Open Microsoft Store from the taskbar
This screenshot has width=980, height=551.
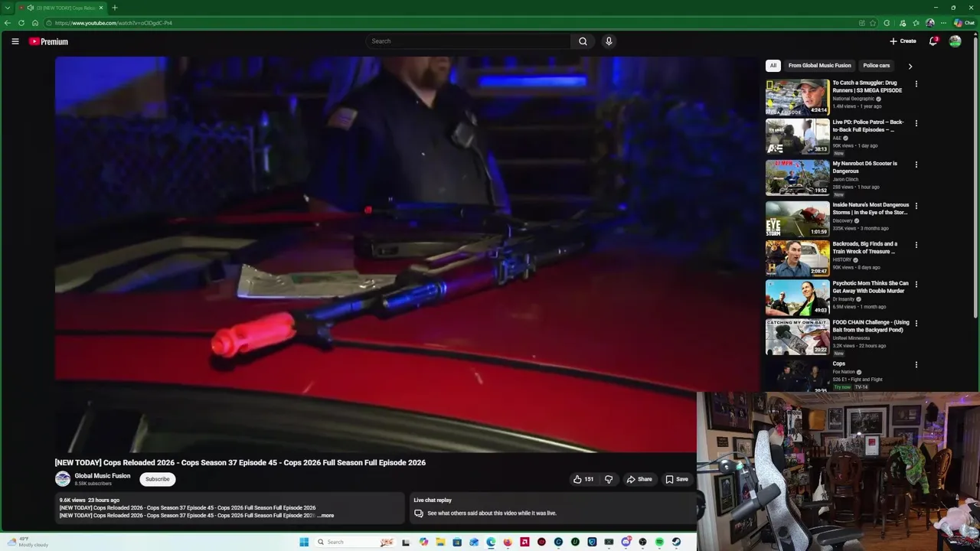click(x=457, y=542)
